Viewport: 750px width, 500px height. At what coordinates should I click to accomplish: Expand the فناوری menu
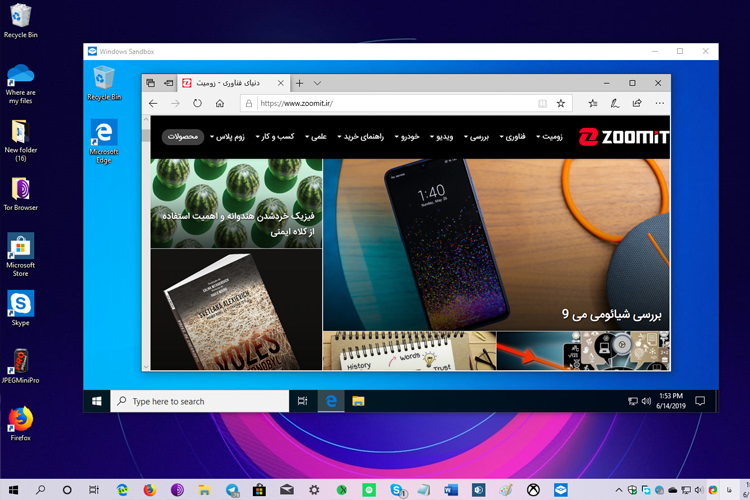pos(512,137)
